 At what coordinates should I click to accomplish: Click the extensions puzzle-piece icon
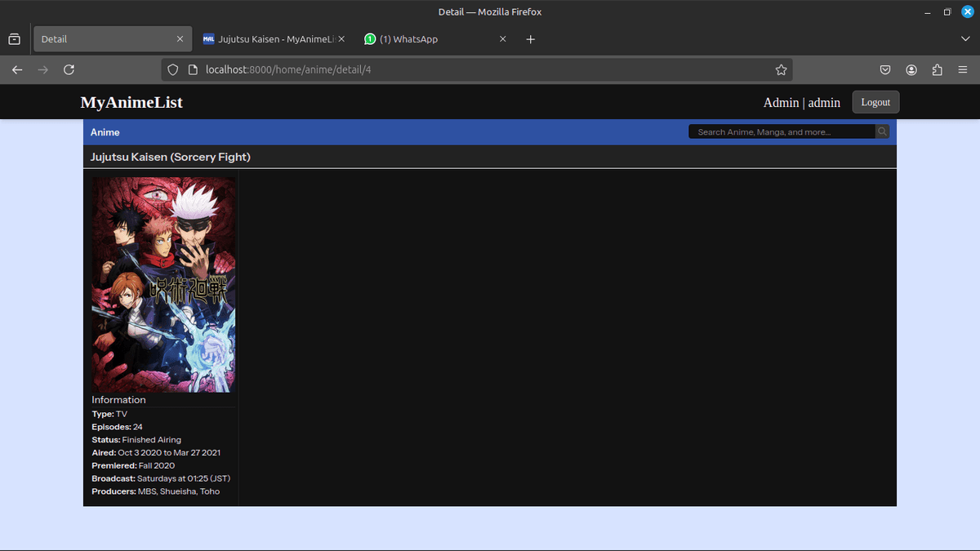coord(937,69)
